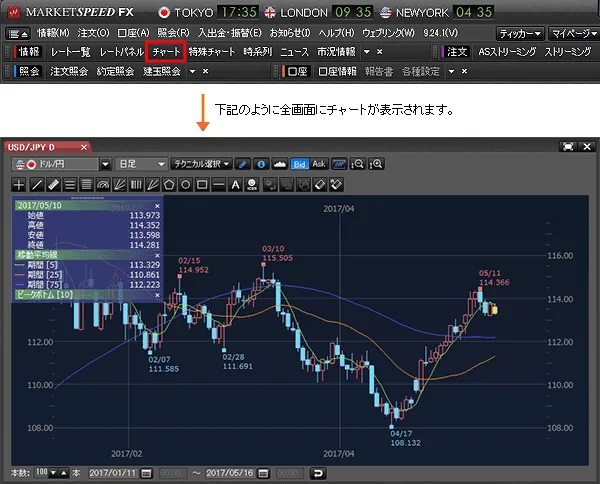The image size is (600, 484).
Task: Select the trend line drawing tool
Action: point(37,184)
